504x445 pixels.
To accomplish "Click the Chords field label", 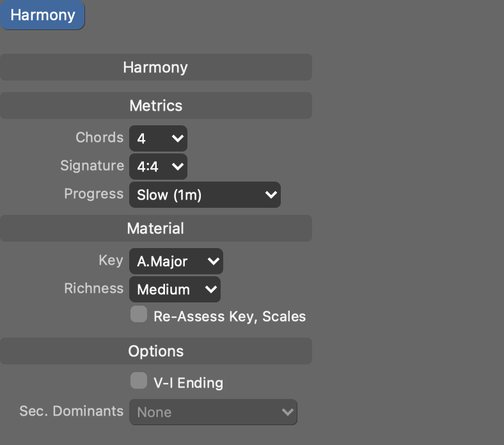I will pyautogui.click(x=99, y=137).
